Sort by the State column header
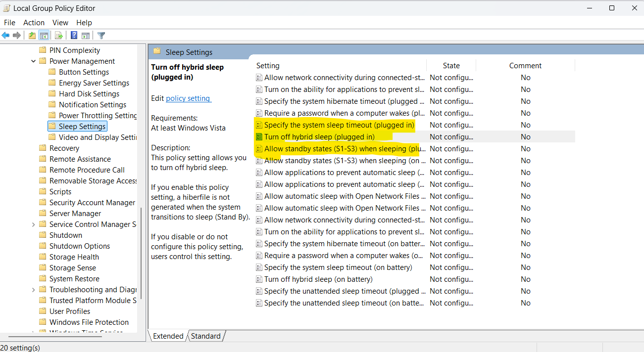Viewport: 644px width, 352px height. coord(451,66)
